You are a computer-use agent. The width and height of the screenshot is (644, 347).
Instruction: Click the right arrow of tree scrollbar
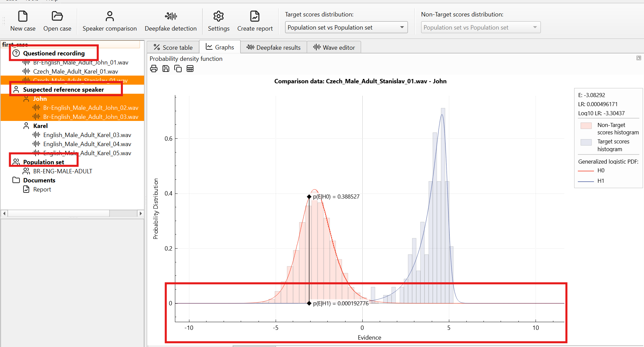point(141,213)
